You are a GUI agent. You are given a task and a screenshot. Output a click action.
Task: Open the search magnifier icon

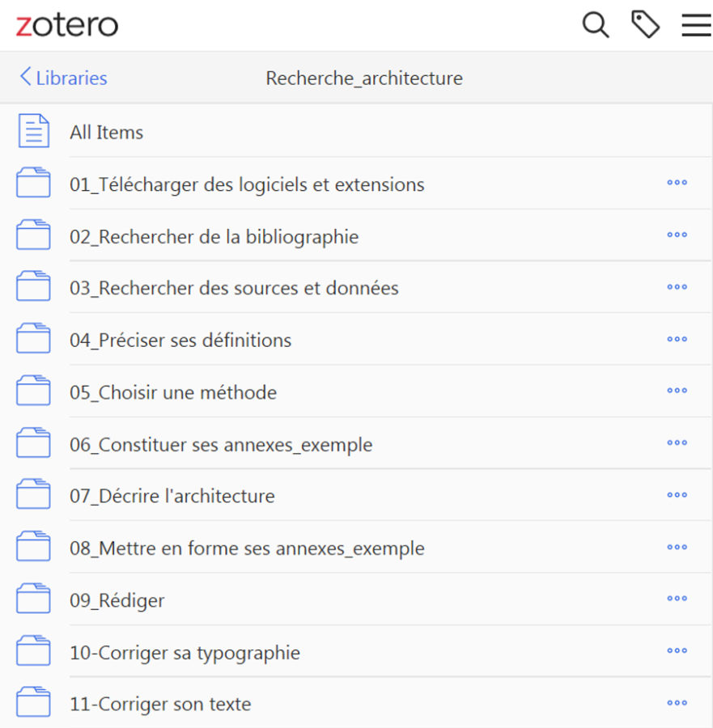pos(596,25)
